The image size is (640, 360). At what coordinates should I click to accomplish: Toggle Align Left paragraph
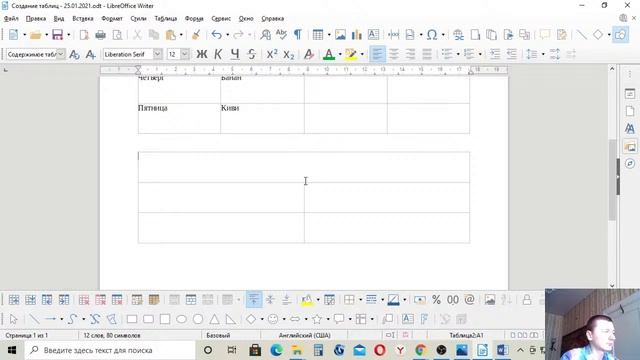[377, 54]
